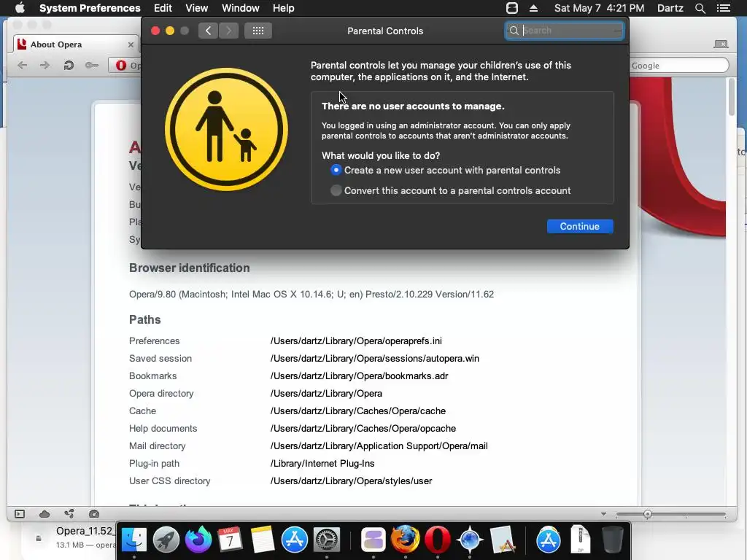The height and width of the screenshot is (560, 747).
Task: Open Firefox Nightly from the Dock
Action: 198,540
